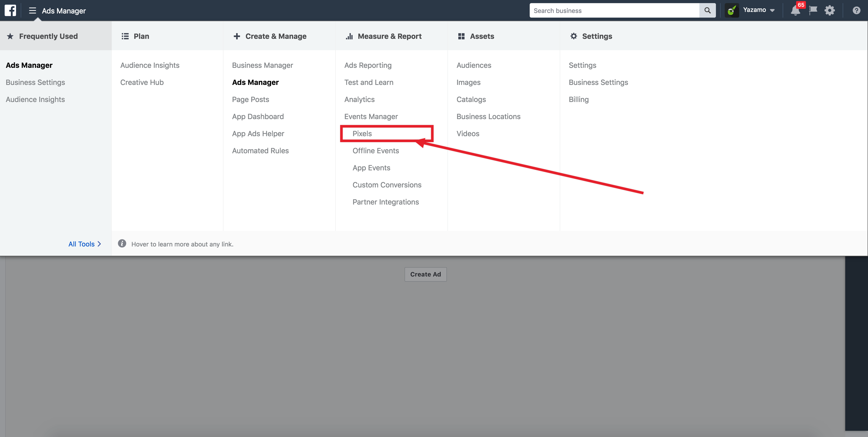Open Analytics
868x437 pixels.
[359, 99]
